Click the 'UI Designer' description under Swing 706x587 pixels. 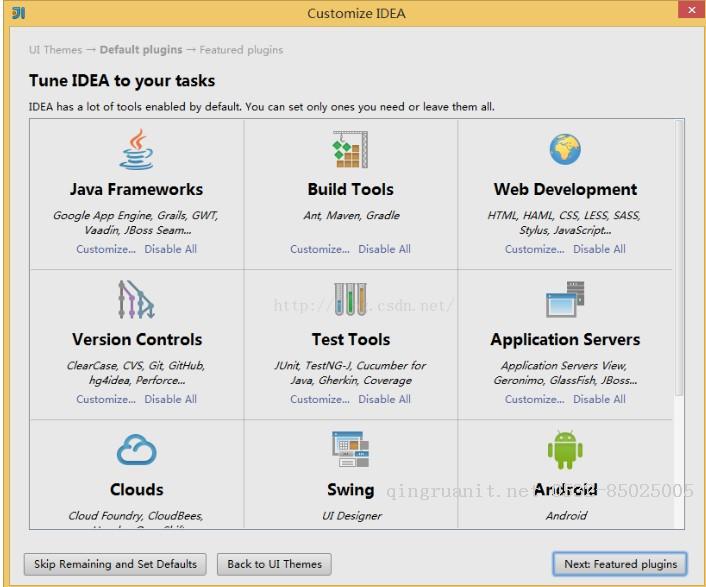point(352,515)
